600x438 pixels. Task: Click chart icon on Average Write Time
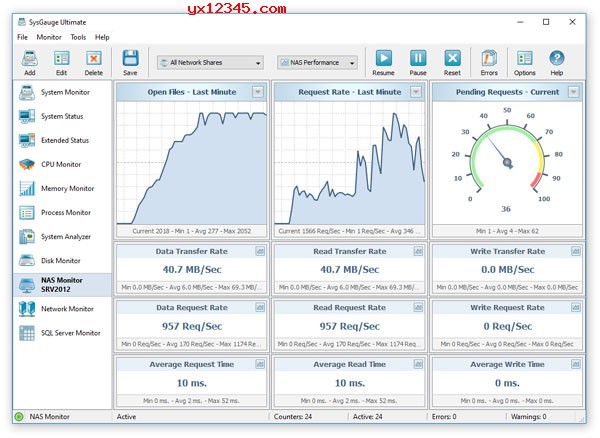coord(576,364)
